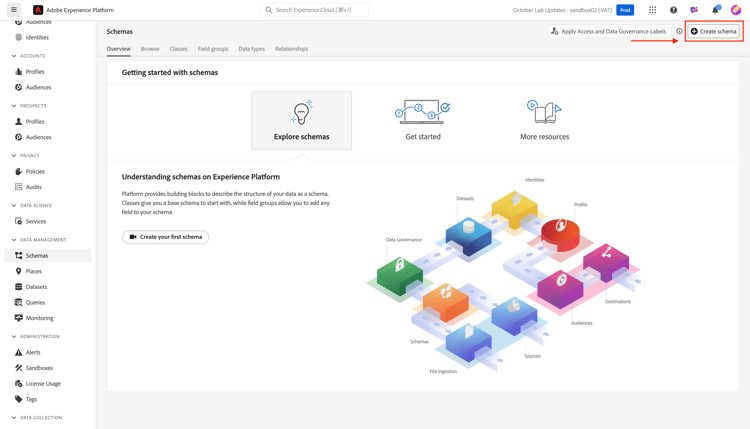Open Schemas in the sidebar
The height and width of the screenshot is (429, 750).
click(x=48, y=255)
